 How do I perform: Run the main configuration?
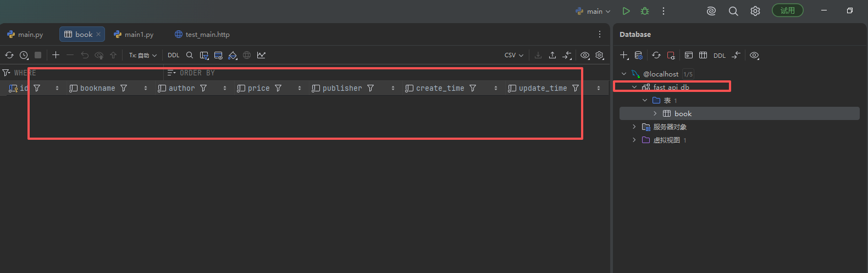tap(626, 11)
